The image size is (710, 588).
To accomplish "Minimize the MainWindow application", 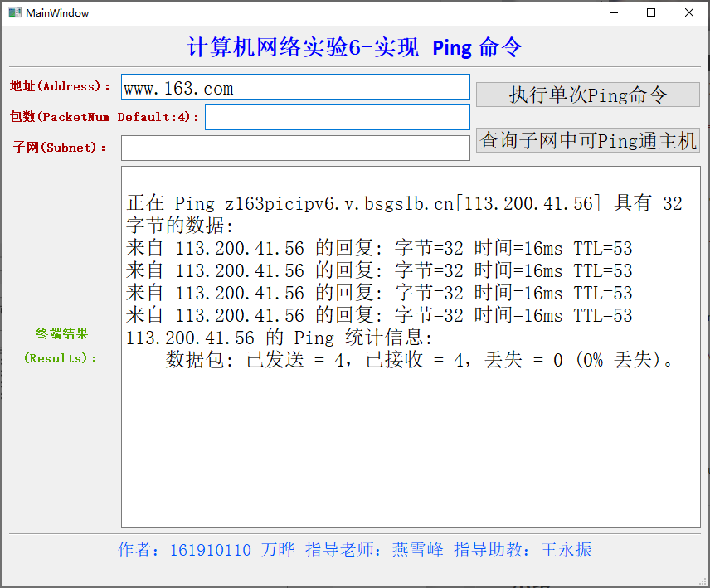I will 612,13.
